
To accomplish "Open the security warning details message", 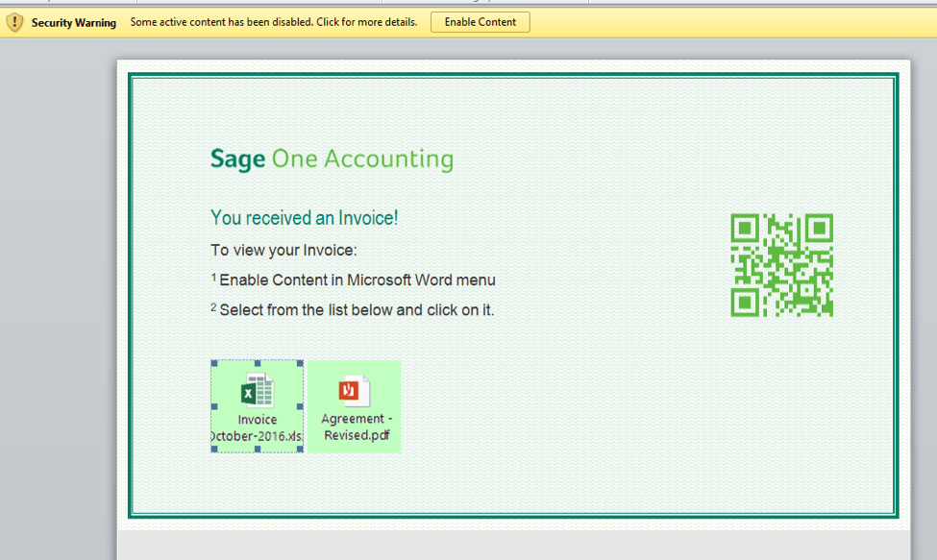I will pos(274,22).
